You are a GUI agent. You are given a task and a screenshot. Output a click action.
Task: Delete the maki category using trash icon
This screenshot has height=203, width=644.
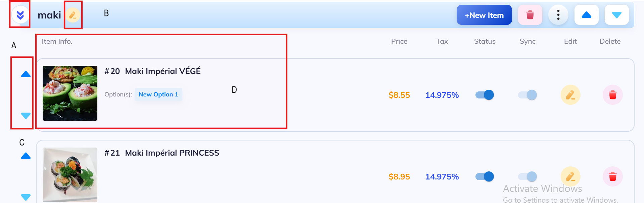530,15
